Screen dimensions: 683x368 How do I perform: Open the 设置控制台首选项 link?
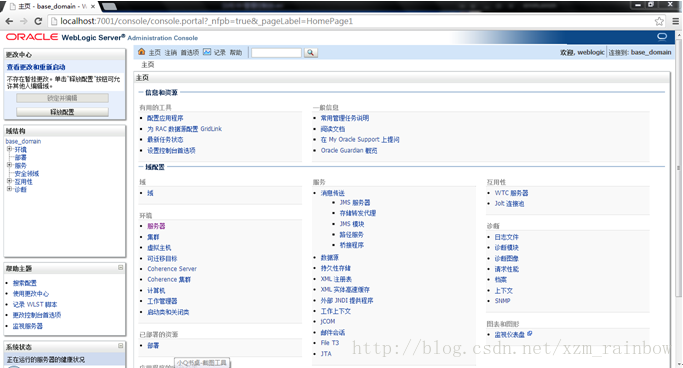click(x=171, y=150)
